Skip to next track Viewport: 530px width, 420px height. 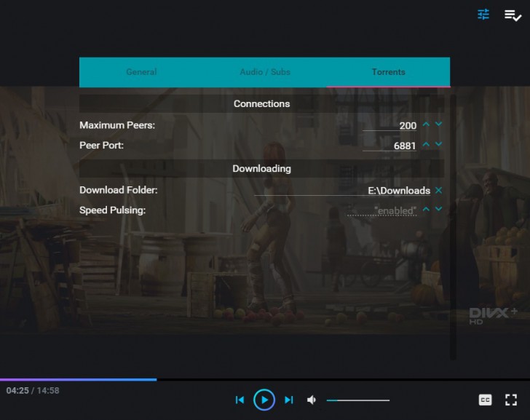288,400
